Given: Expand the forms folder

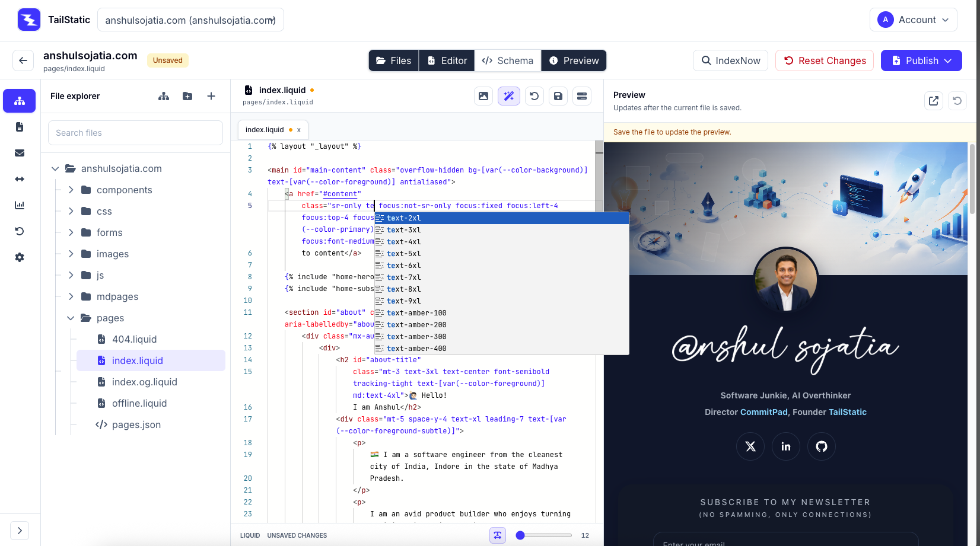Looking at the screenshot, I should pyautogui.click(x=71, y=232).
